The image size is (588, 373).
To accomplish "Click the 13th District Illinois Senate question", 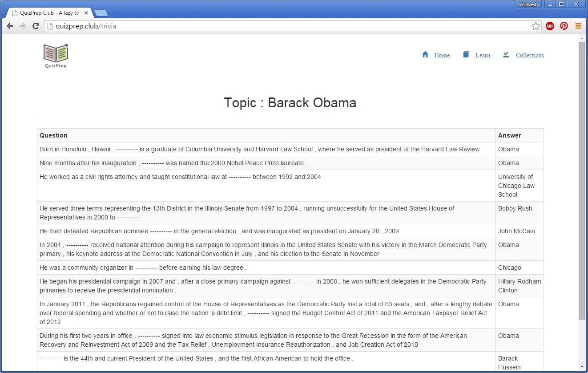I will 266,213.
